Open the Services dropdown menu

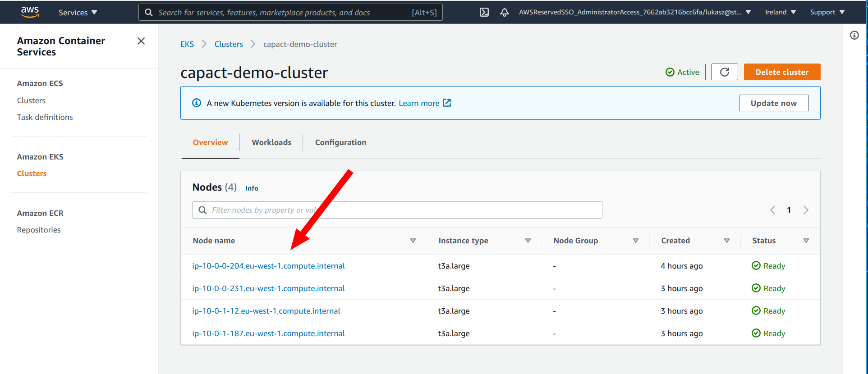coord(78,12)
